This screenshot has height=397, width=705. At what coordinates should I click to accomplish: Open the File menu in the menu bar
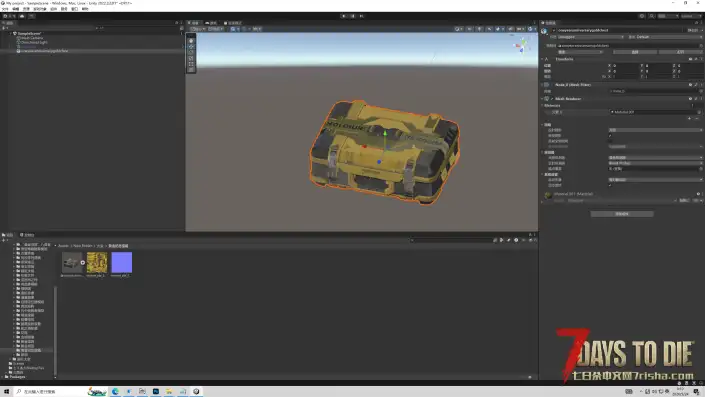(5, 9)
